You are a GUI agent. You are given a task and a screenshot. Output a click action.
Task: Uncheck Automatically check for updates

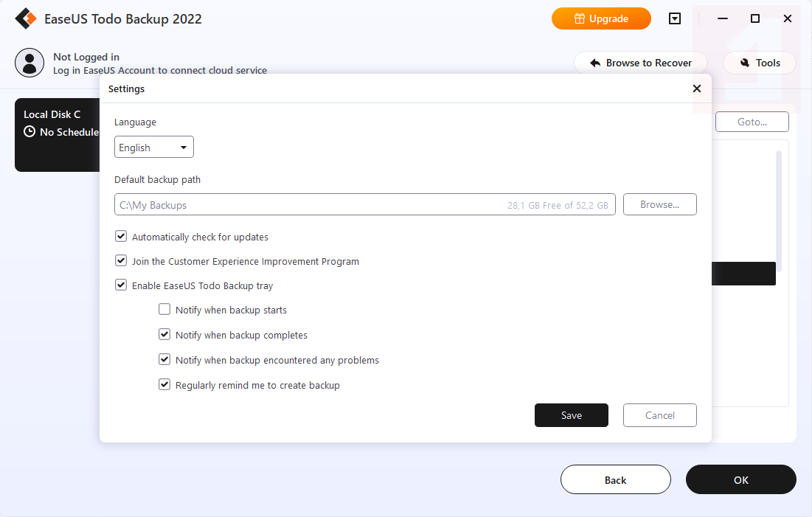[x=121, y=237]
